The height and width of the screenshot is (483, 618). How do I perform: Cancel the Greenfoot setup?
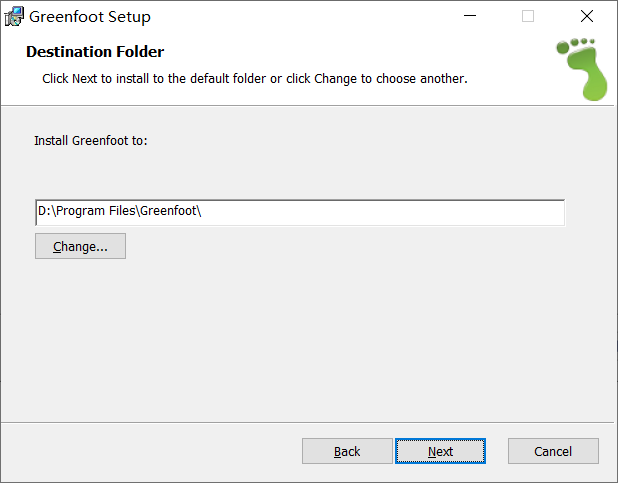tap(553, 451)
